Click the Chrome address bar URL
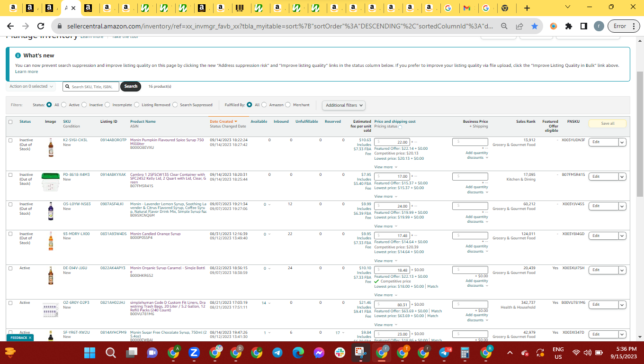This screenshot has width=644, height=364. coord(279,26)
